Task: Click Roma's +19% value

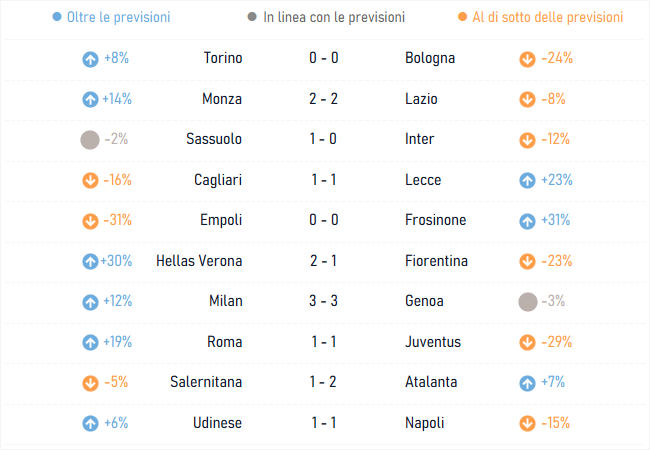Action: pyautogui.click(x=117, y=342)
